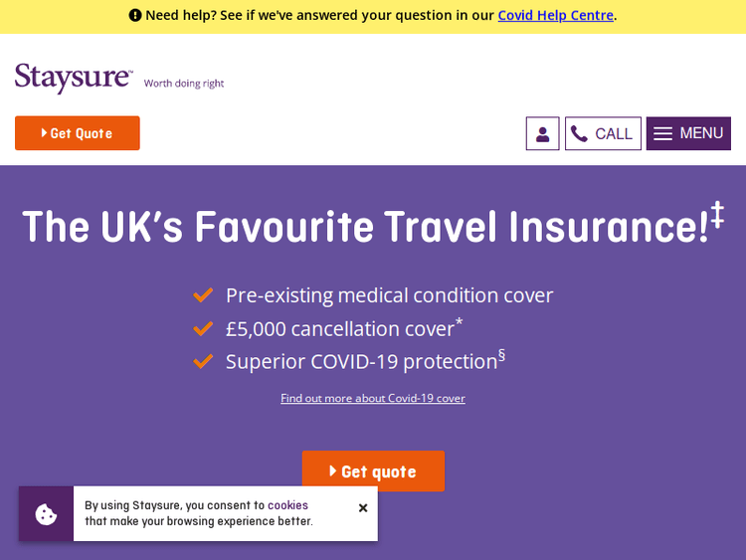Click the CALL phone button

point(603,134)
